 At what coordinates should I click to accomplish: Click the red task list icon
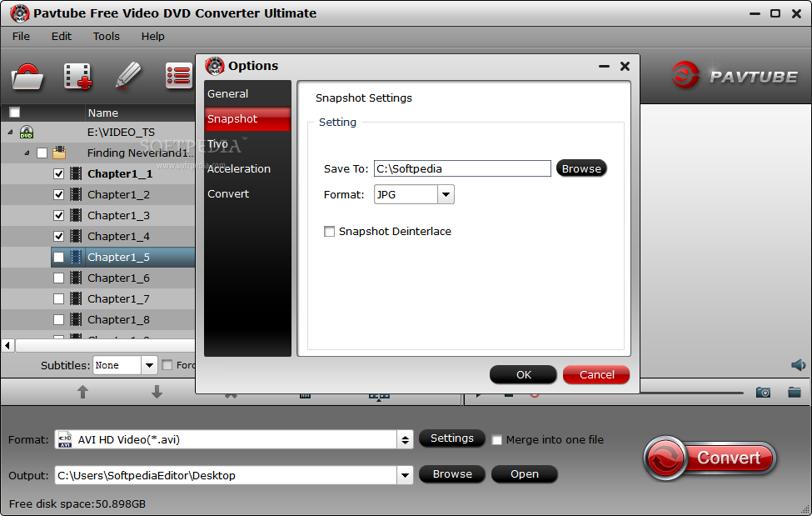coord(179,76)
